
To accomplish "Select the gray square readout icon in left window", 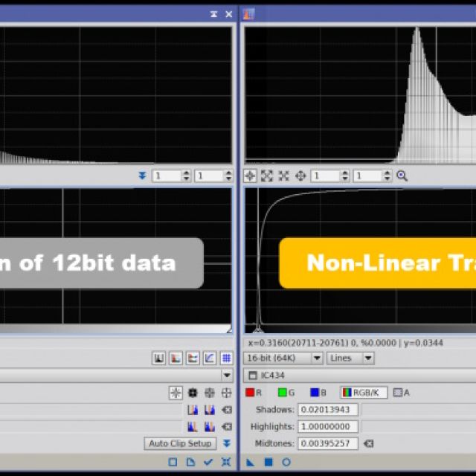I will click(210, 393).
